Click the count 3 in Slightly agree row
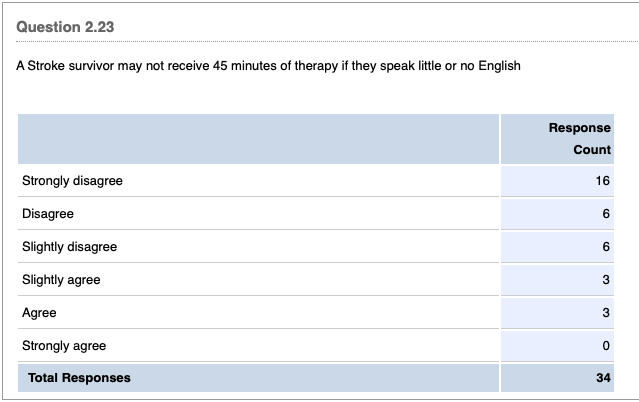The width and height of the screenshot is (639, 402). [x=606, y=280]
